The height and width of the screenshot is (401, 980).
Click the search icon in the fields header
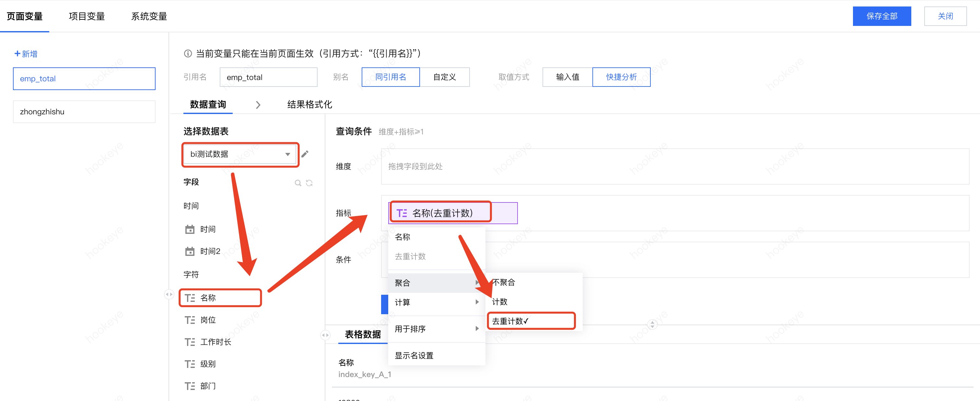point(298,183)
